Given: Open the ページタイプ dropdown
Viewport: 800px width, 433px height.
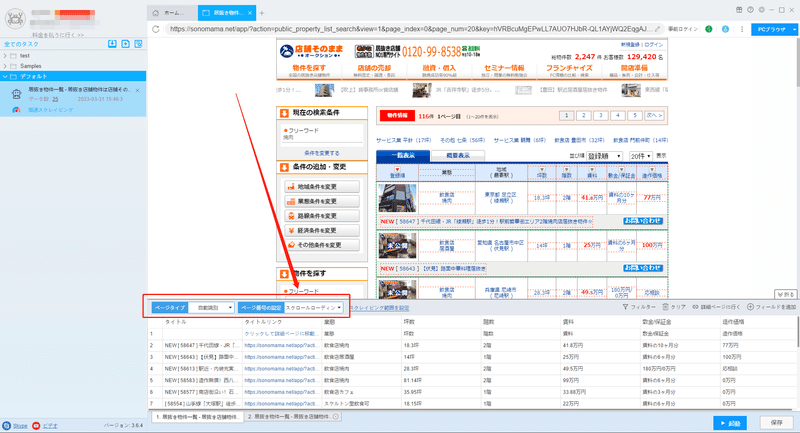Looking at the screenshot, I should point(211,308).
